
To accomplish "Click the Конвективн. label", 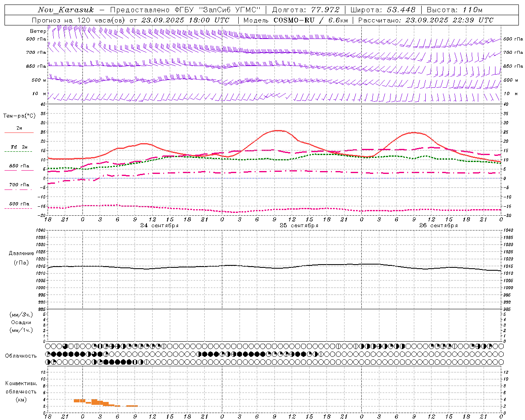I will tap(21, 383).
